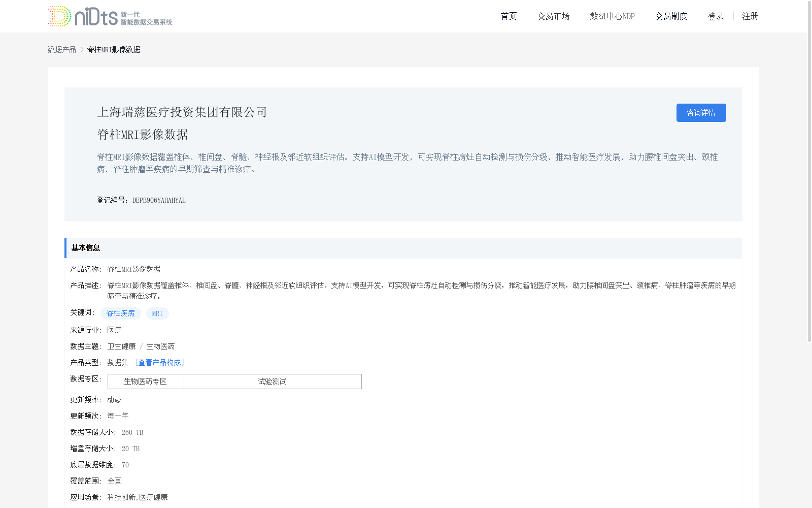The height and width of the screenshot is (508, 812).
Task: Open the 查看产品构成 link
Action: tap(159, 363)
